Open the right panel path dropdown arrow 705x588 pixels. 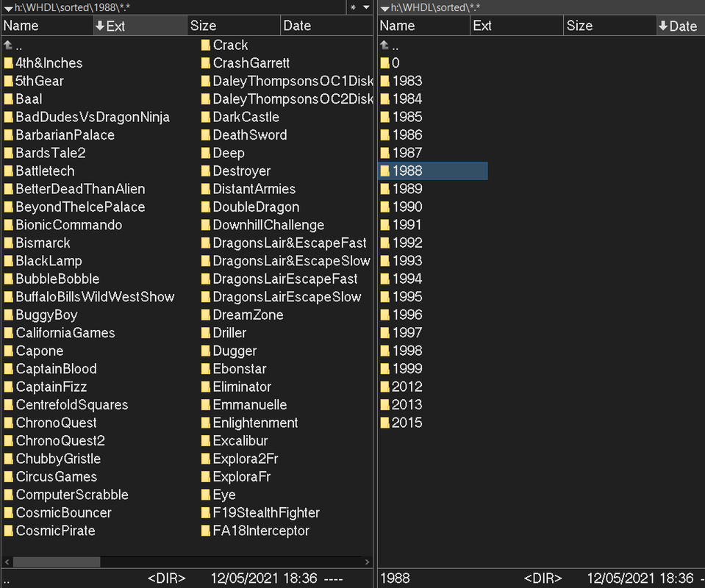[x=384, y=7]
